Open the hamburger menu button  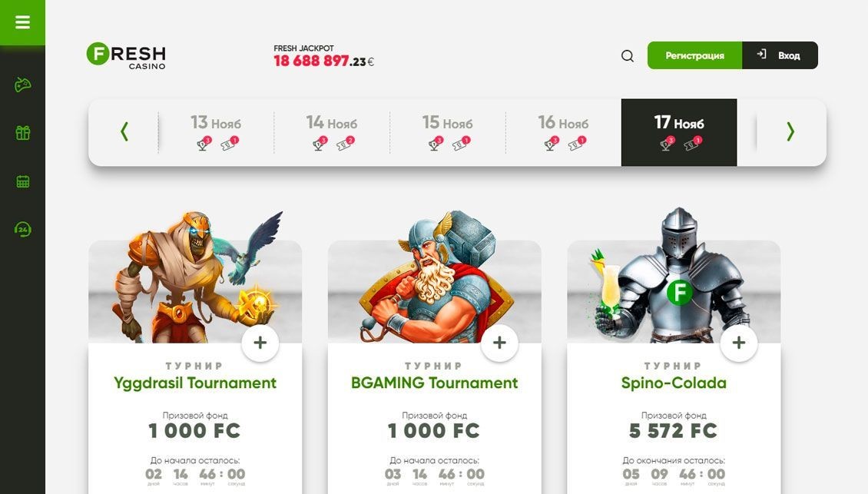(x=23, y=22)
